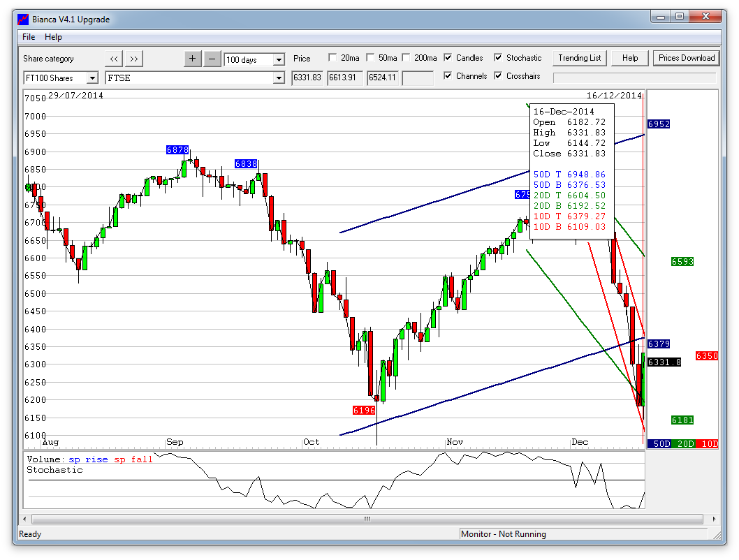The image size is (739, 560).
Task: Disable the Crosshairs checkbox
Action: [498, 76]
